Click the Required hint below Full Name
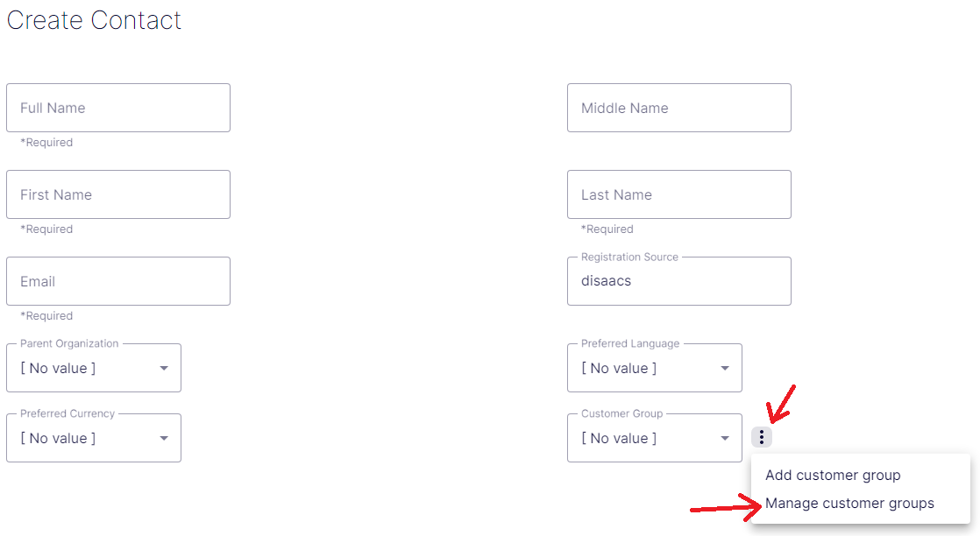 point(46,143)
